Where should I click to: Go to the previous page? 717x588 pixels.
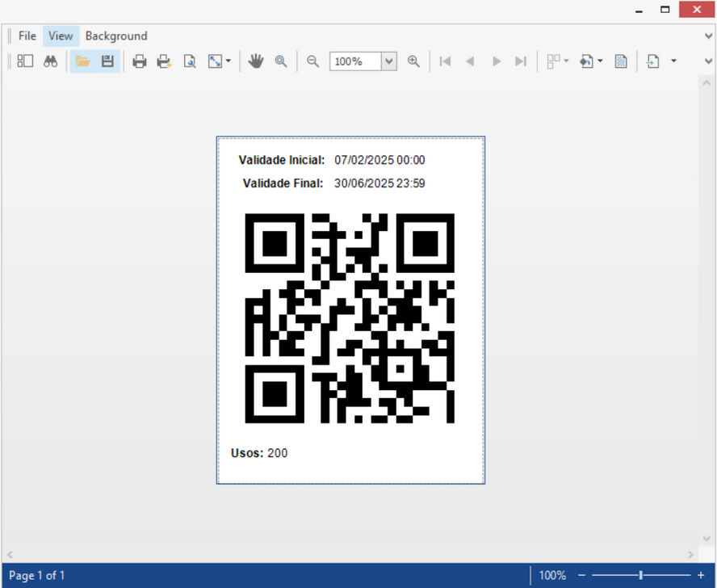click(x=470, y=61)
